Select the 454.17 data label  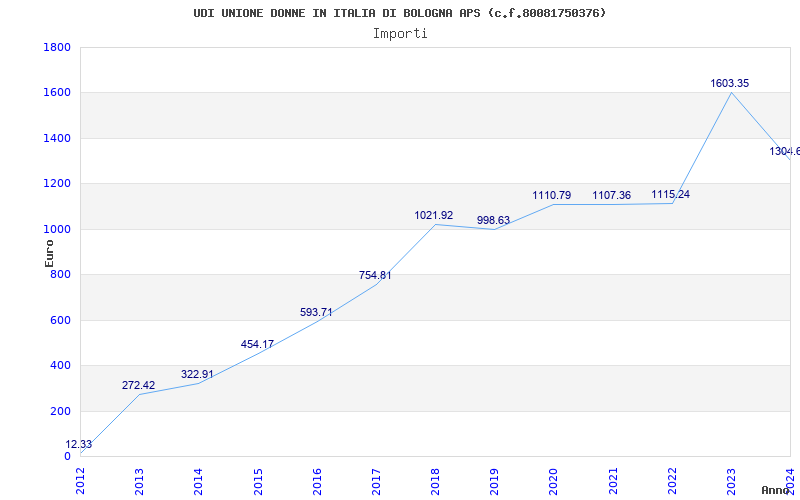(x=257, y=344)
